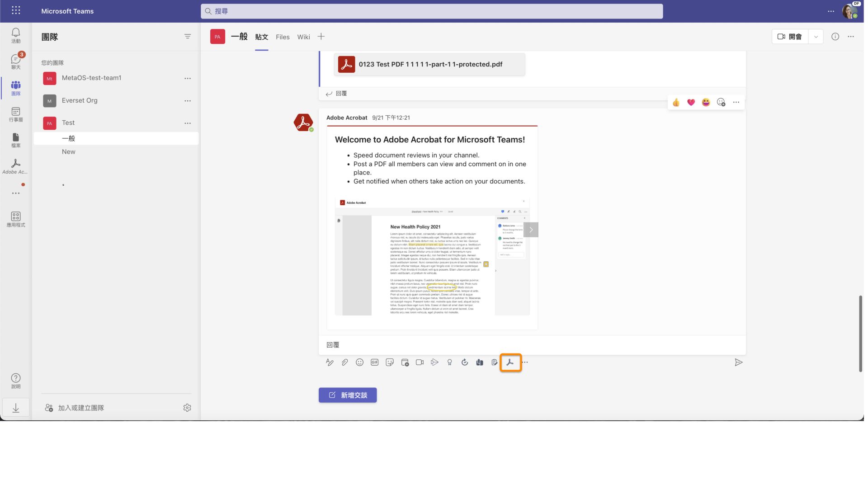Start Meet now video icon in compose bar

(420, 362)
